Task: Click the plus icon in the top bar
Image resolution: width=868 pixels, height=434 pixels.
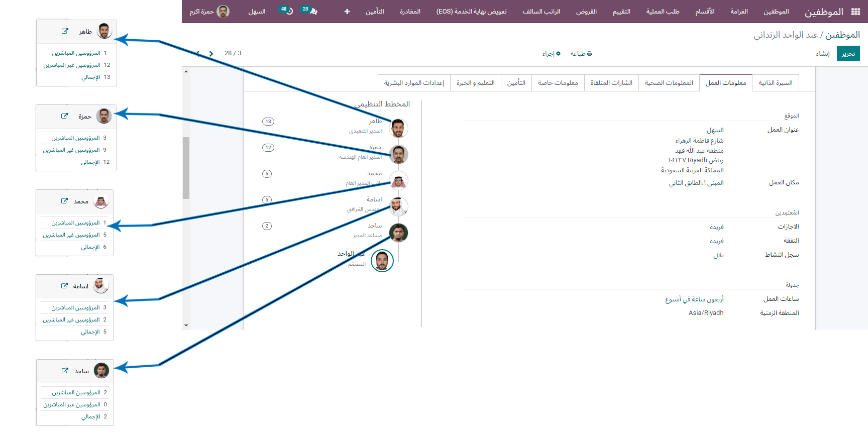Action: 347,12
